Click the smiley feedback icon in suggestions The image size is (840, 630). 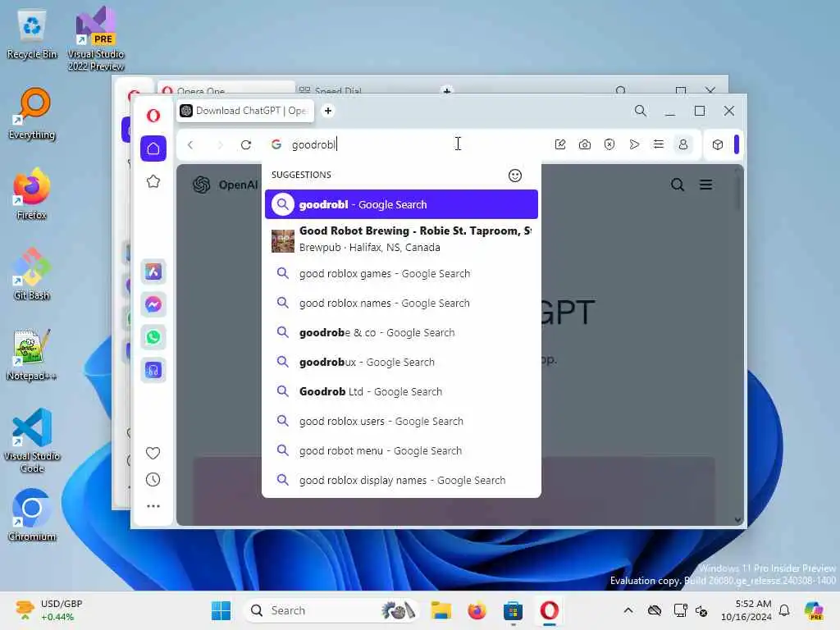click(x=515, y=176)
